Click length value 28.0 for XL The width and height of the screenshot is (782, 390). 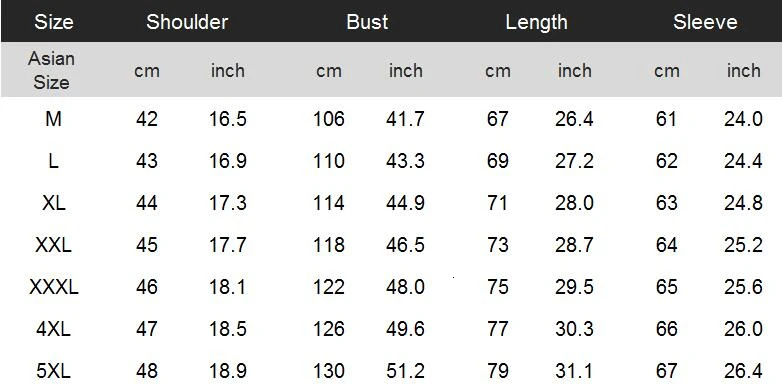pyautogui.click(x=574, y=203)
